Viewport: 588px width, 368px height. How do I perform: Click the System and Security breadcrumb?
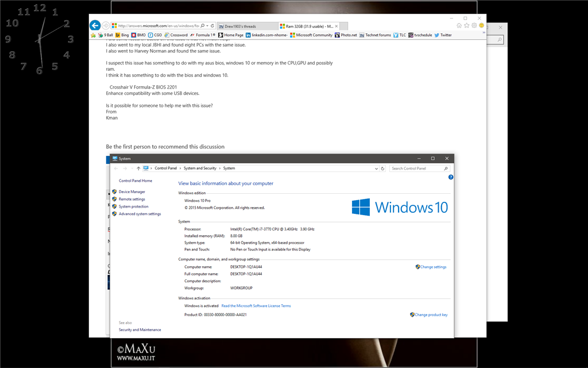[200, 168]
